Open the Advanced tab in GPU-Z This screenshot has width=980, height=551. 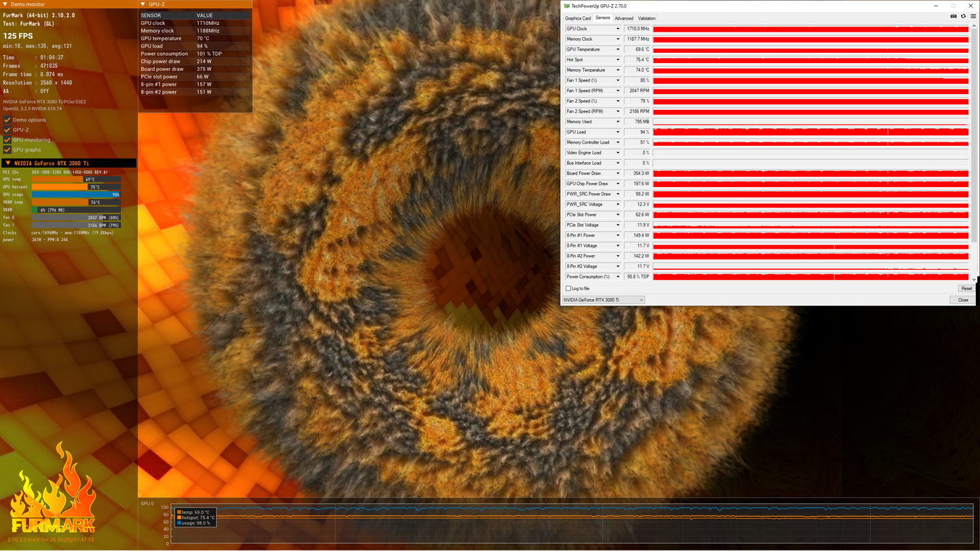point(624,18)
